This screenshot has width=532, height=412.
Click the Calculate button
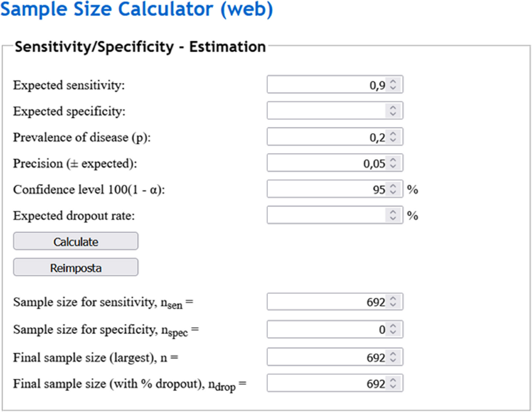(76, 242)
